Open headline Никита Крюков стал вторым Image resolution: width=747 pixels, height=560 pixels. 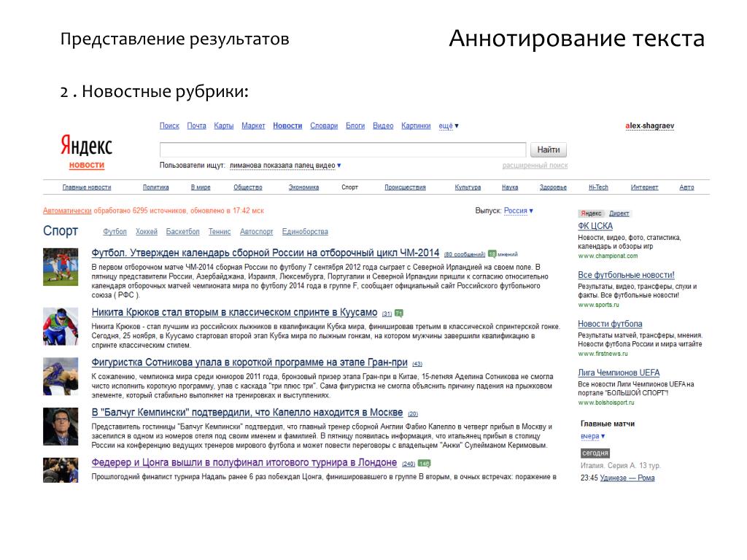(234, 312)
